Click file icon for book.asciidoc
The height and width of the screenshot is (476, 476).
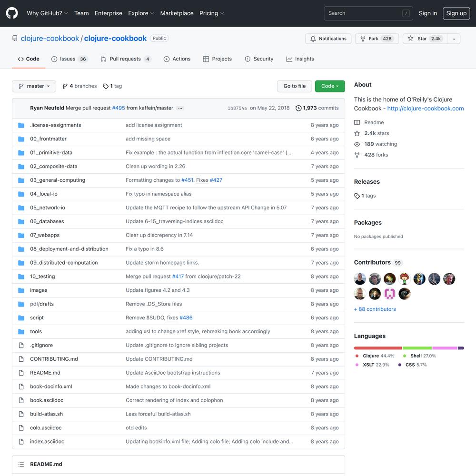coord(21,400)
